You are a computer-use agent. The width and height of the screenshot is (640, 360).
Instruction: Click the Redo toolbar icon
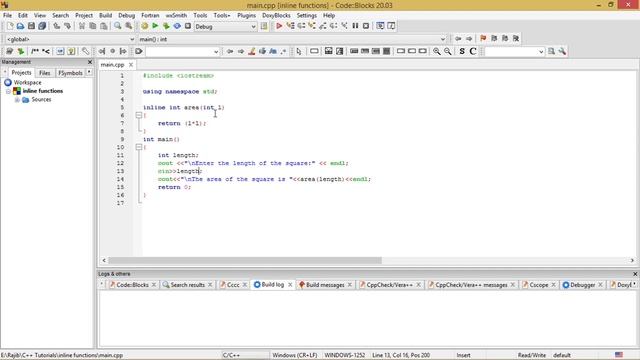pos(67,26)
